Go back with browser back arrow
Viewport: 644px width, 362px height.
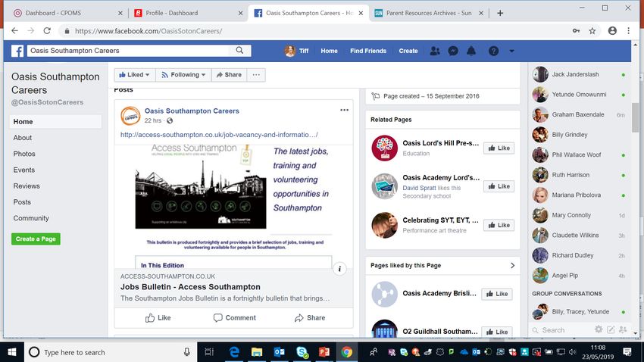(x=15, y=31)
